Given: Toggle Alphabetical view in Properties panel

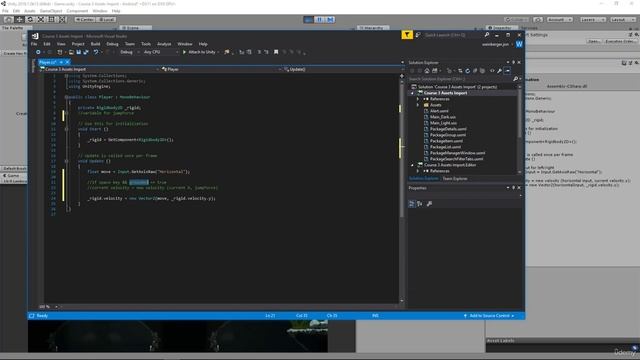Looking at the screenshot, I should [x=420, y=204].
